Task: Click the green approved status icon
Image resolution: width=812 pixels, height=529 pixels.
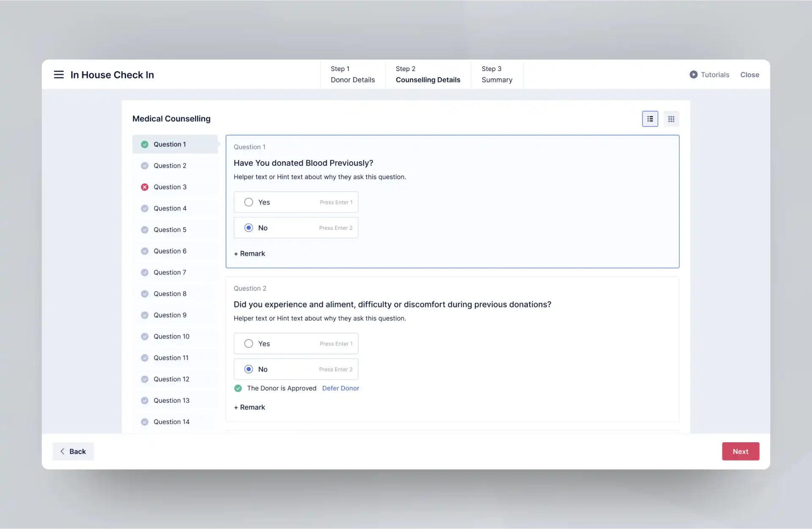Action: tap(238, 388)
